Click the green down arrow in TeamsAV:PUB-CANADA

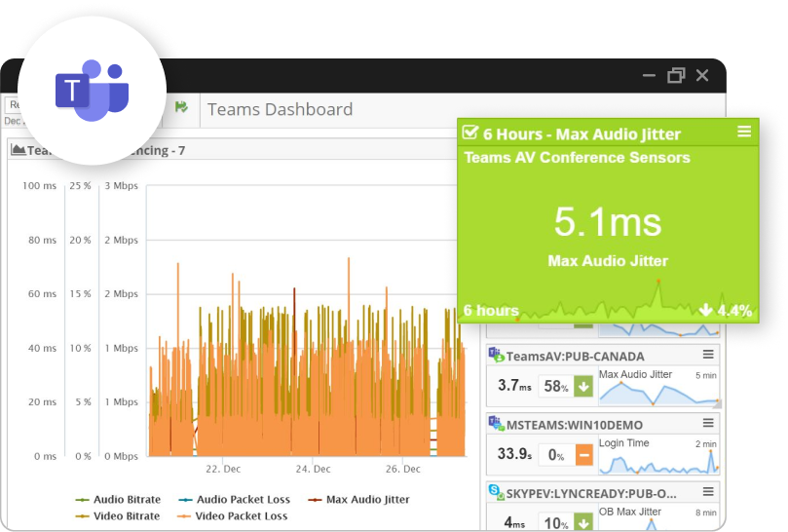(x=582, y=386)
